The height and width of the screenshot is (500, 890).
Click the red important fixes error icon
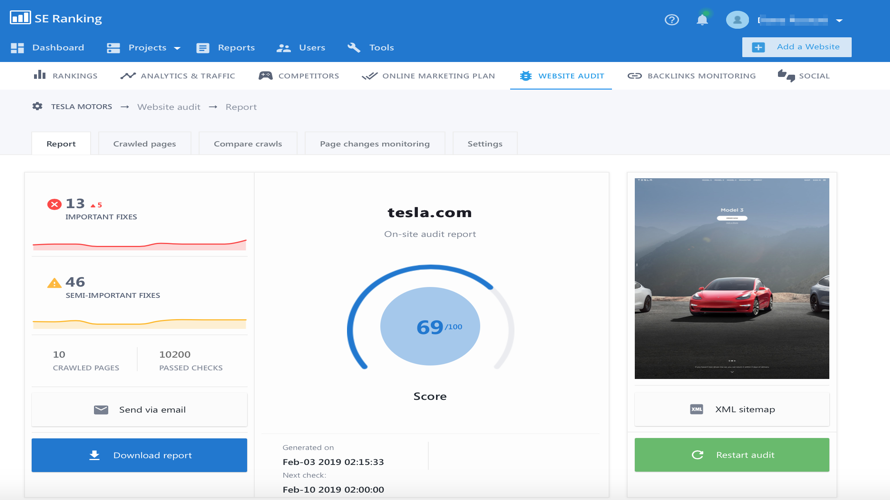pyautogui.click(x=54, y=204)
